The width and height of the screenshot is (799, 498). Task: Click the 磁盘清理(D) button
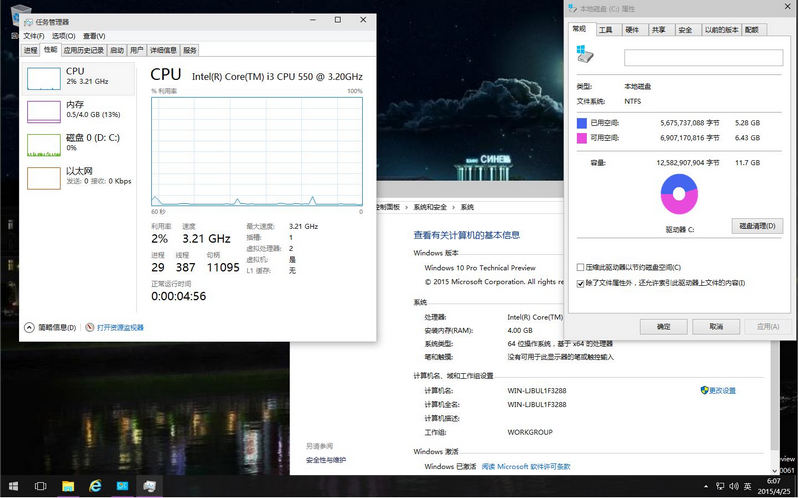click(757, 226)
